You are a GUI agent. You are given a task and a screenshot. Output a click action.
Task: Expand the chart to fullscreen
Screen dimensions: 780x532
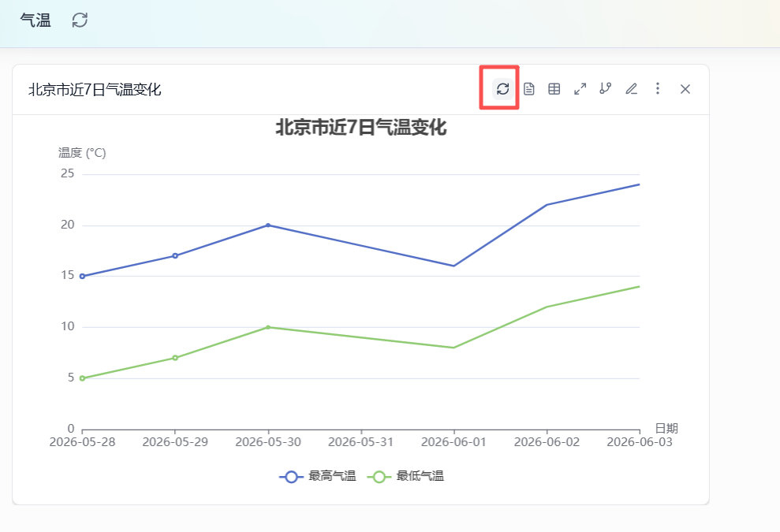click(x=580, y=89)
